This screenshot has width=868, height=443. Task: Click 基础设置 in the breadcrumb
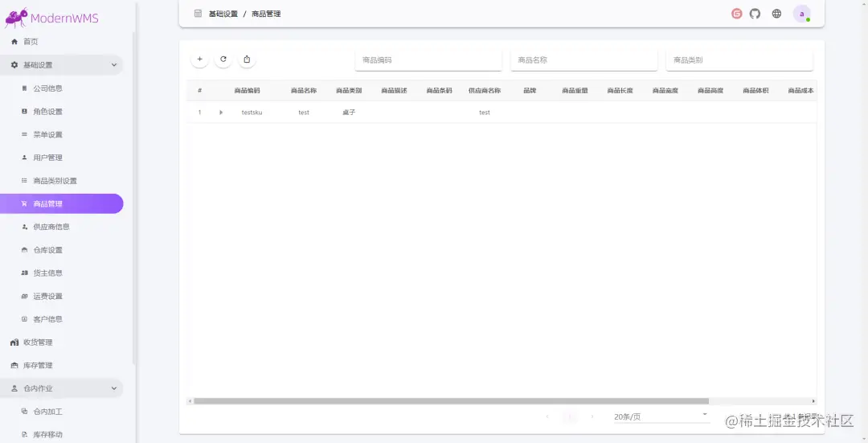click(x=223, y=14)
